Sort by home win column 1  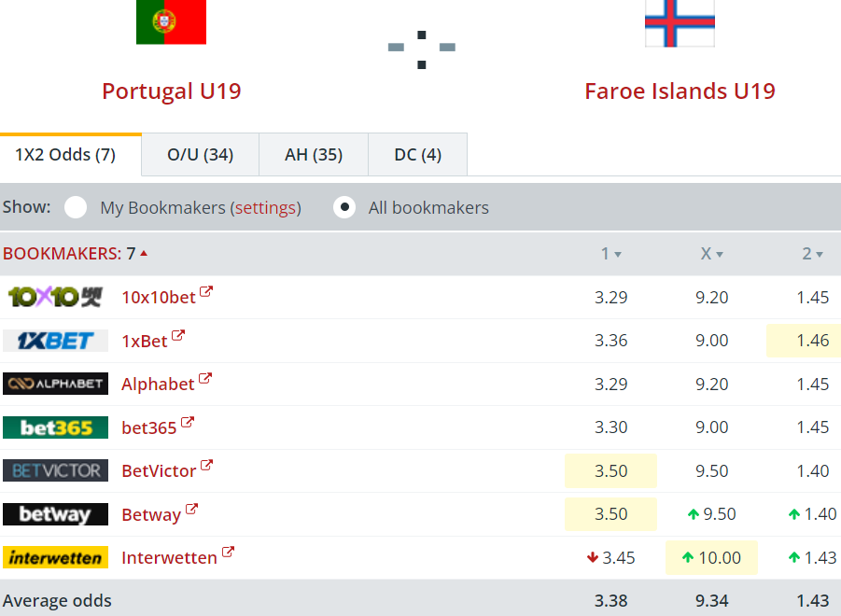[x=611, y=254]
